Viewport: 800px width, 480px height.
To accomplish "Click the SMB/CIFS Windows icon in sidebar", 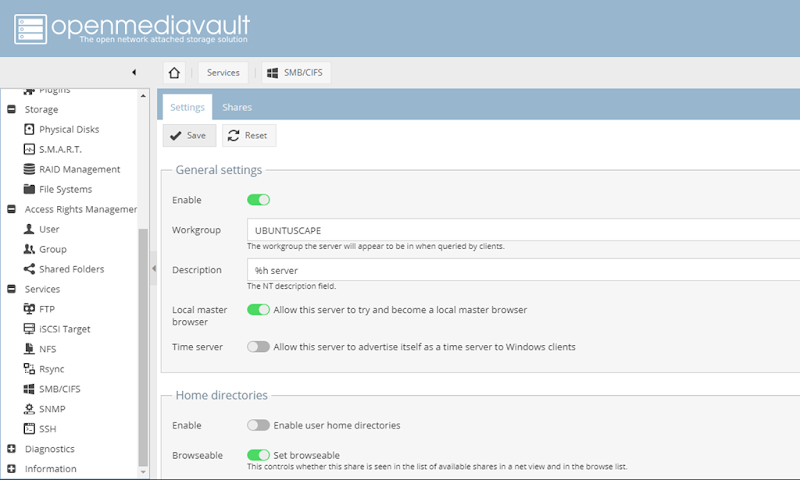I will 29,389.
